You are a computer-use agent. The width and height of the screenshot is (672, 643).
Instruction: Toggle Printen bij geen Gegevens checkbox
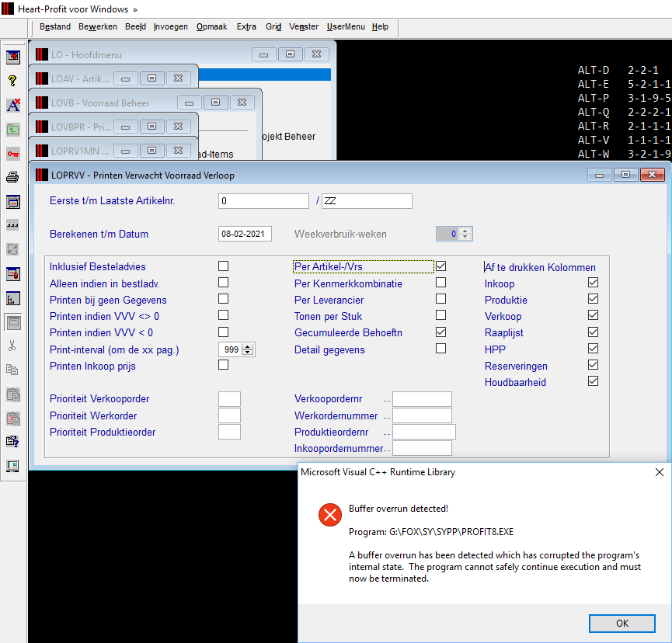click(x=223, y=299)
